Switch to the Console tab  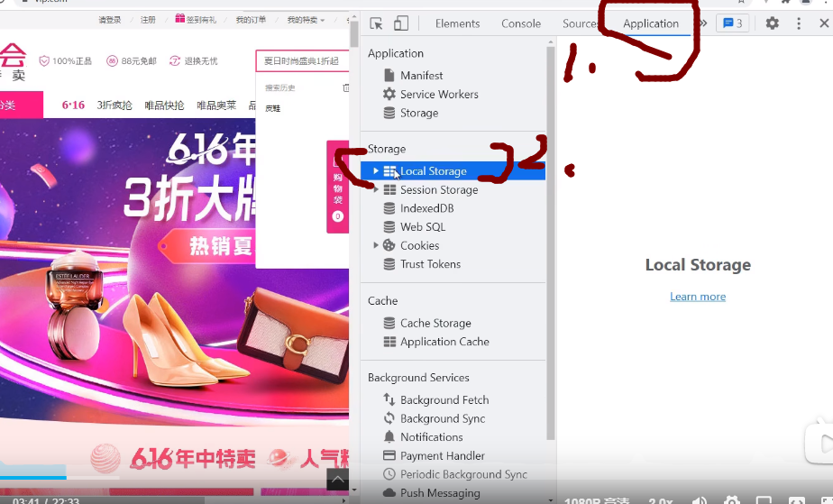[521, 23]
